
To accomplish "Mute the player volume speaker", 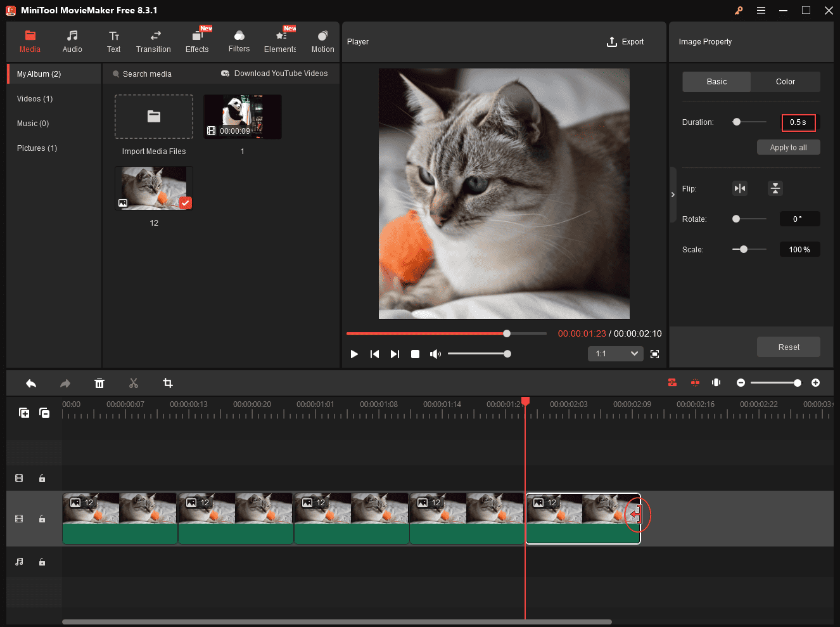I will point(435,354).
